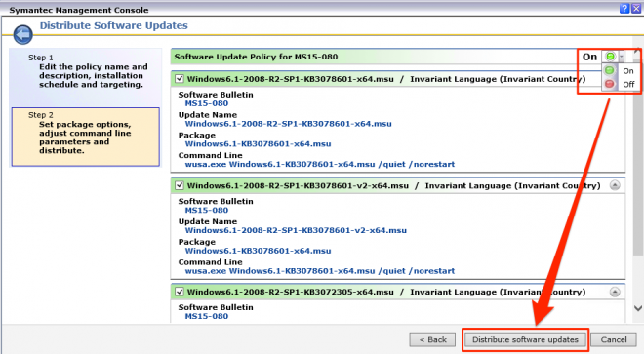Click the Cancel button
This screenshot has height=354, width=644.
(614, 339)
